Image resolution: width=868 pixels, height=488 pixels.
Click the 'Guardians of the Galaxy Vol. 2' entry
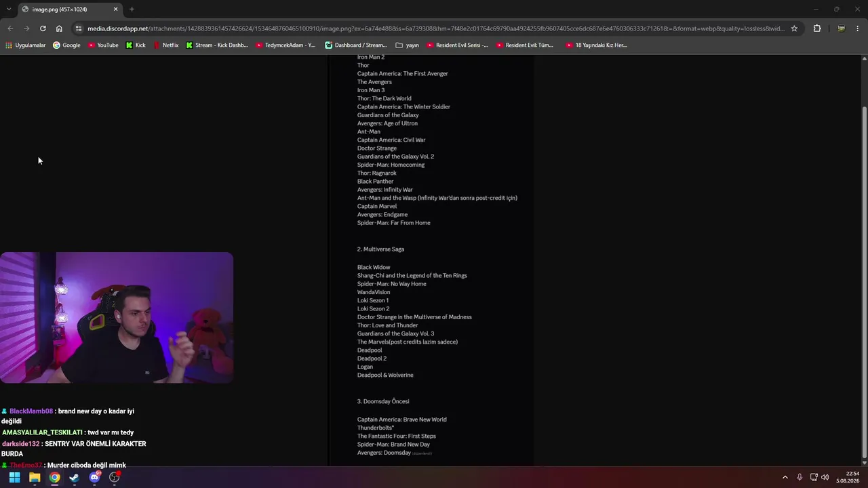coord(395,157)
